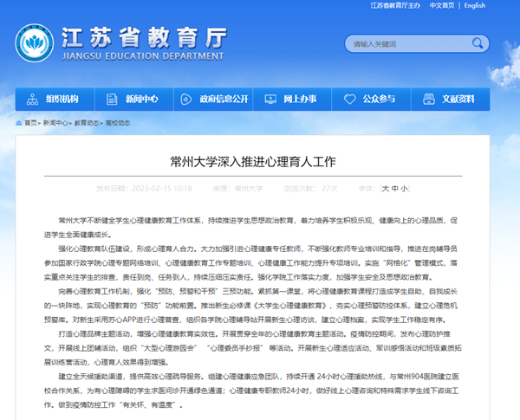The image size is (520, 420).
Task: Open the 公众参与 navigation menu
Action: [x=380, y=99]
